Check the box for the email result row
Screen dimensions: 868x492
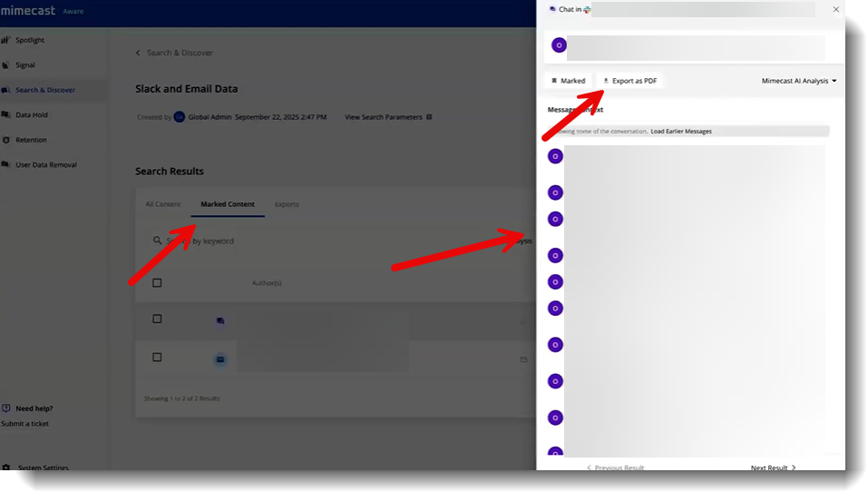pyautogui.click(x=157, y=358)
